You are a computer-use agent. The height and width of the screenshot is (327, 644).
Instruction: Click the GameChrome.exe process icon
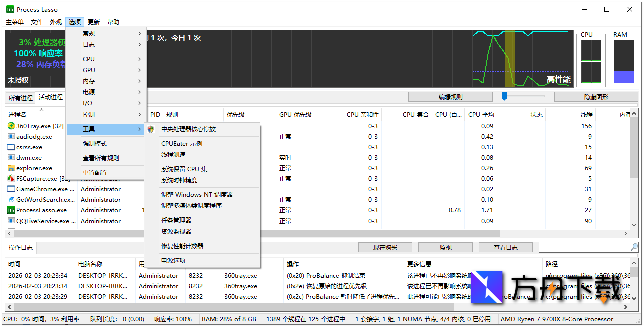tap(11, 189)
